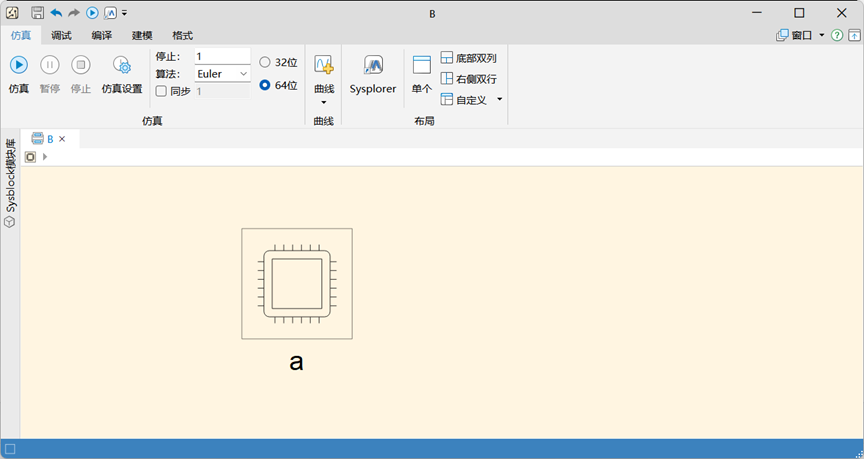This screenshot has height=459, width=864.
Task: Click the 暂停 pause button
Action: pyautogui.click(x=50, y=74)
